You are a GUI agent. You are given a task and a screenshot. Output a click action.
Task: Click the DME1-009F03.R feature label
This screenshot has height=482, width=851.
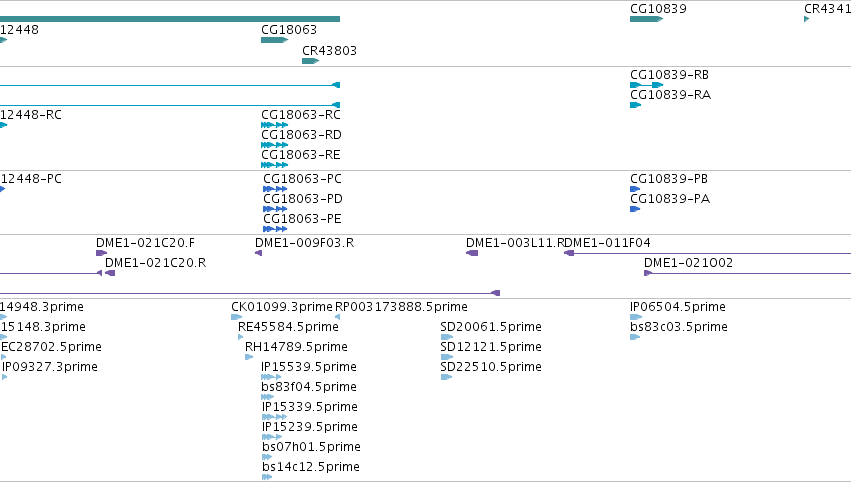coord(304,243)
